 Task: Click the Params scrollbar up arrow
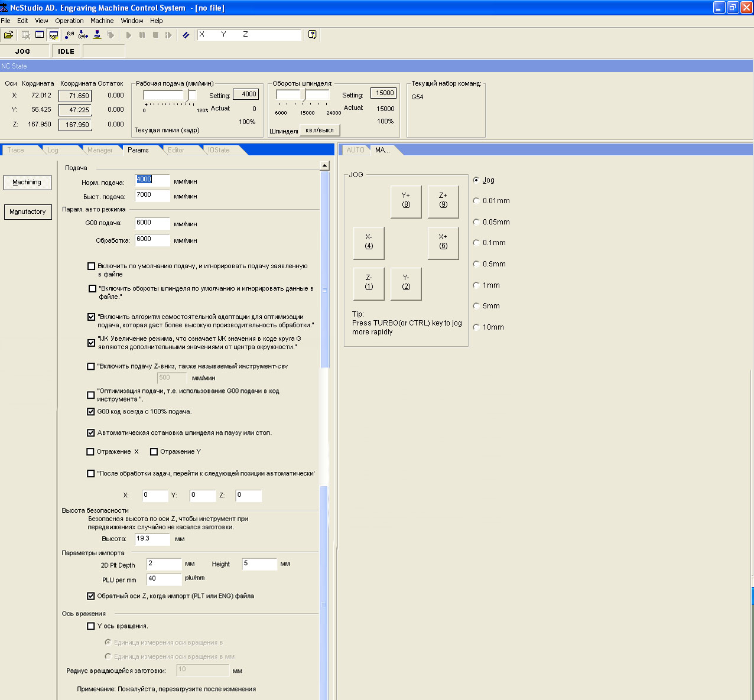point(324,166)
